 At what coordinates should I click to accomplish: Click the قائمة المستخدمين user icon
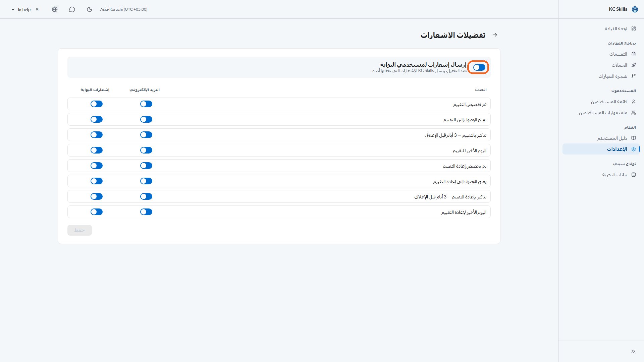pos(634,102)
